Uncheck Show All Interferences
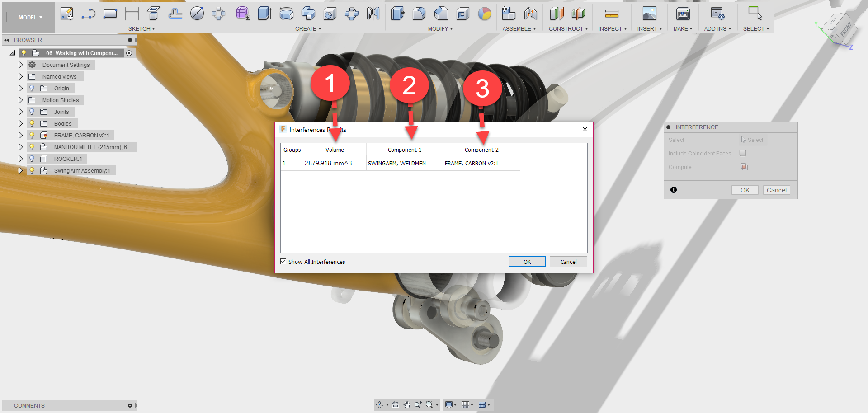This screenshot has height=413, width=868. click(x=283, y=262)
